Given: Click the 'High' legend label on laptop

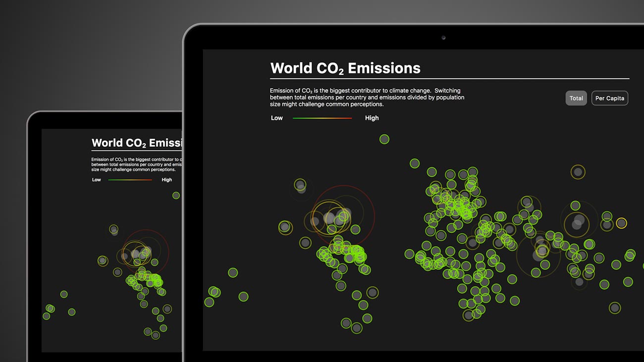Looking at the screenshot, I should point(372,118).
